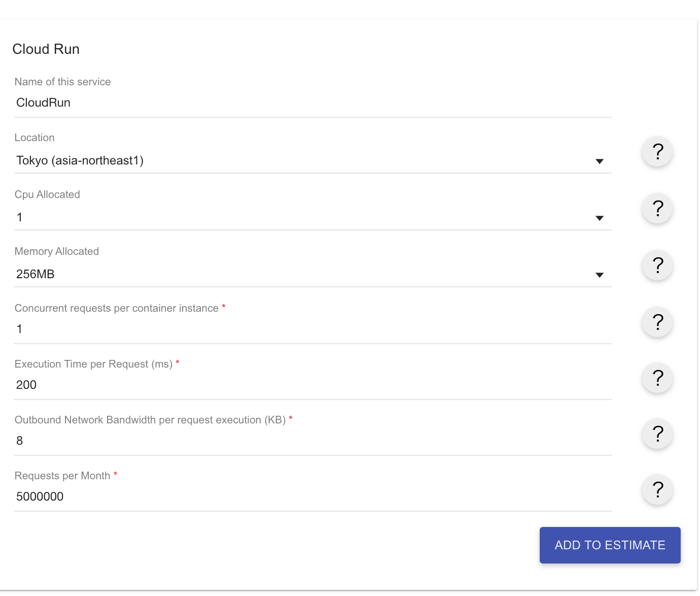The width and height of the screenshot is (700, 596).
Task: Show help for Outbound Network Bandwidth
Action: click(x=657, y=434)
